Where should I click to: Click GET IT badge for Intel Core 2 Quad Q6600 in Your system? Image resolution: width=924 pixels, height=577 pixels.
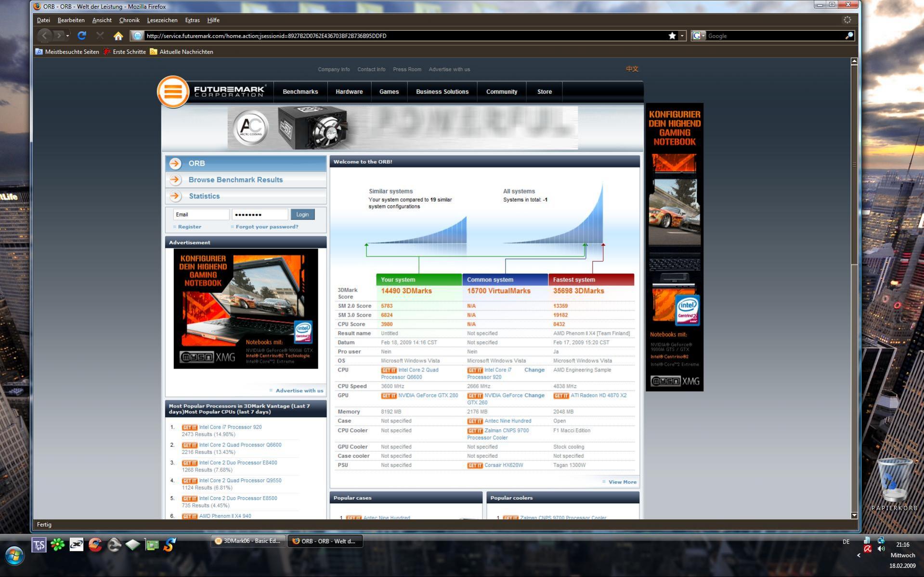tap(389, 370)
